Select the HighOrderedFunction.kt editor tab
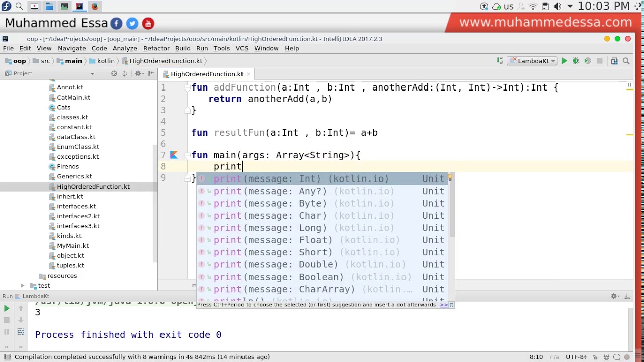Screen dimensions: 644x362 (206, 74)
